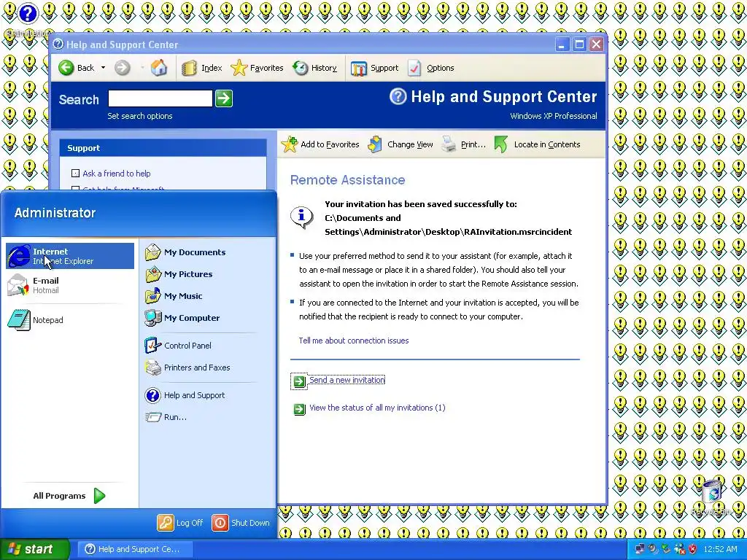The width and height of the screenshot is (747, 560).
Task: Focus the Search text field
Action: coord(160,98)
